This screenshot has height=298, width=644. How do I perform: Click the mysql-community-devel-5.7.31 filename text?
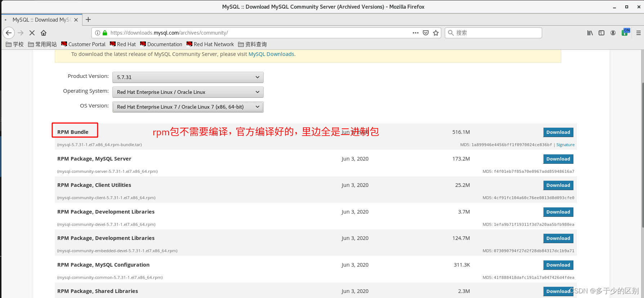coord(106,224)
